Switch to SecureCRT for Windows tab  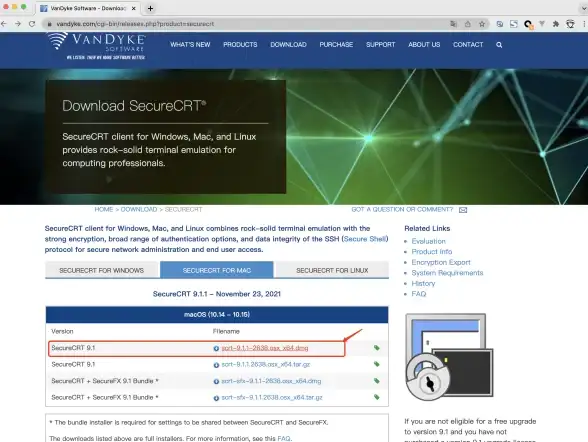102,270
